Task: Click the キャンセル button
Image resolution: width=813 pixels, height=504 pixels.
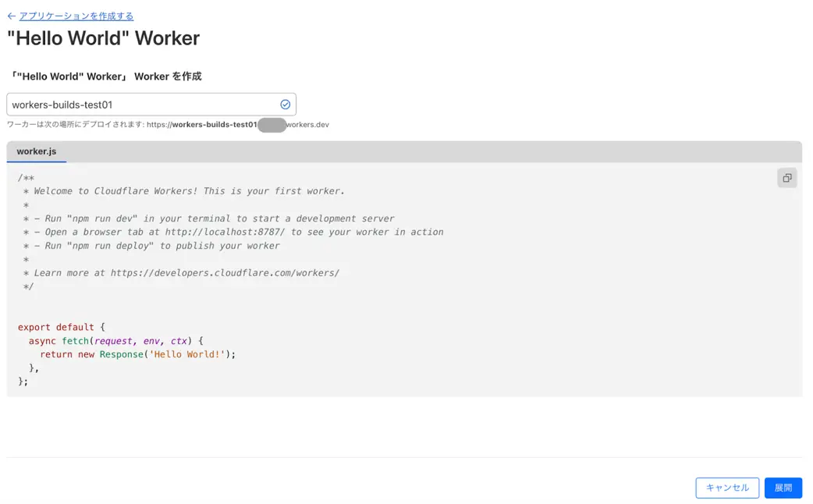Action: click(727, 488)
